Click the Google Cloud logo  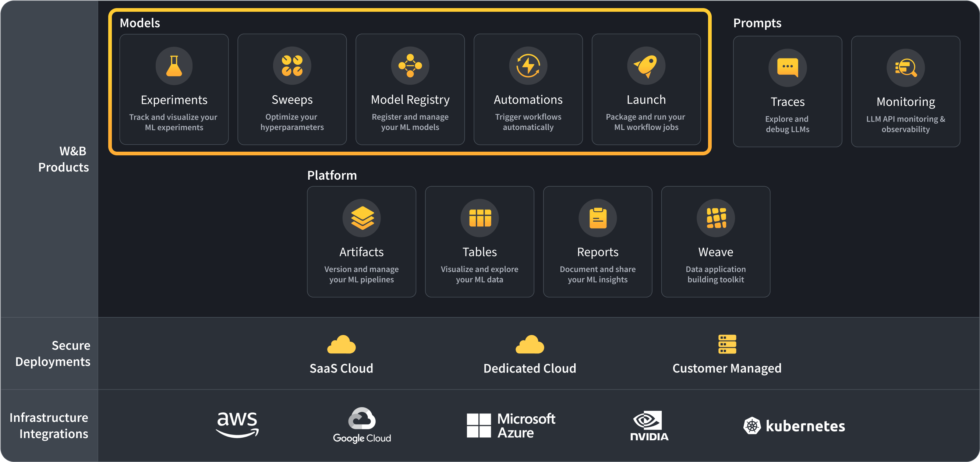click(362, 426)
